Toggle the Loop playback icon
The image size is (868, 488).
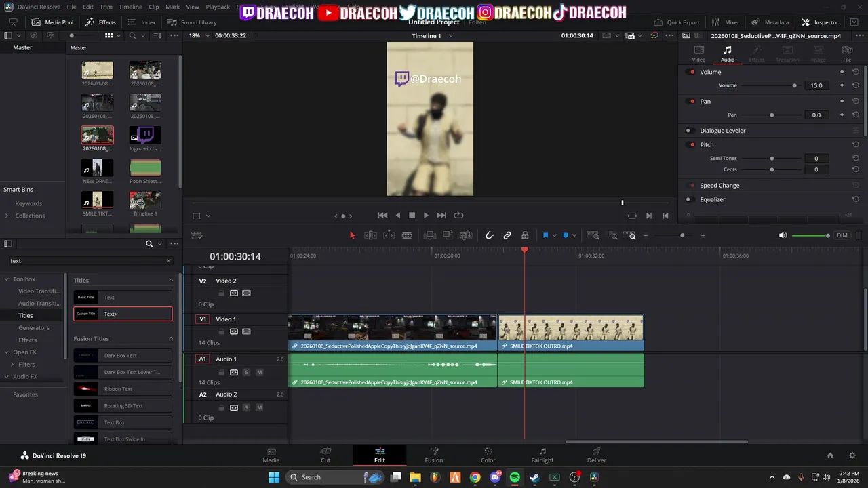tap(458, 215)
